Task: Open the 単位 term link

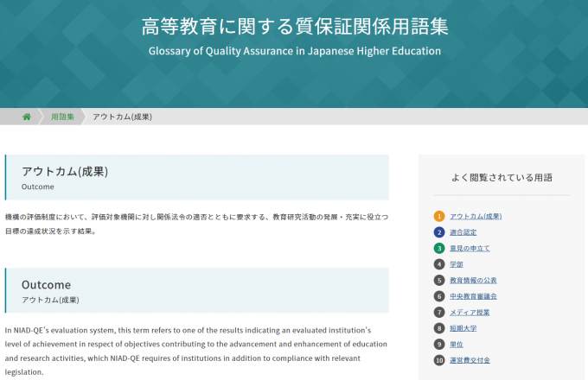Action: 457,344
